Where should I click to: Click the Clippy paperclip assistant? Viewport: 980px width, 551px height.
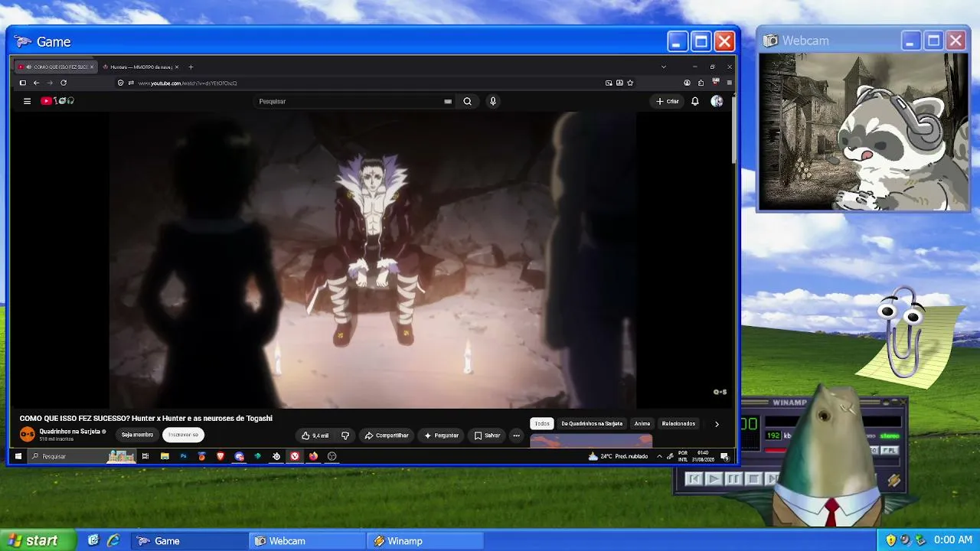pos(905,333)
